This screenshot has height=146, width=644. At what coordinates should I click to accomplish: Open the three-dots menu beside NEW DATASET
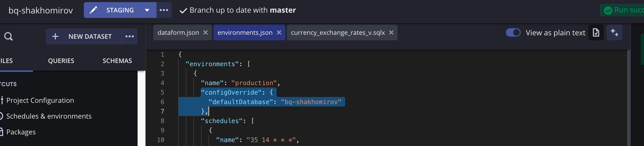pos(130,36)
